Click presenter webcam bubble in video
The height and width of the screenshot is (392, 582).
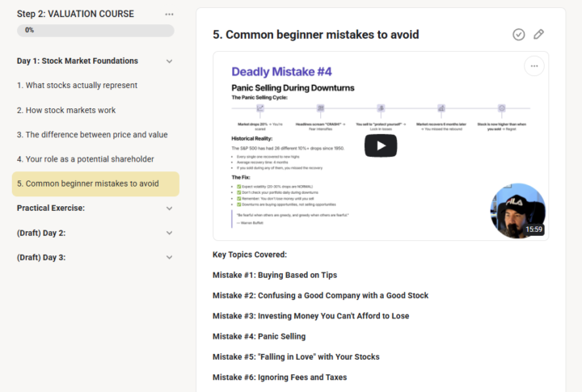pyautogui.click(x=517, y=210)
